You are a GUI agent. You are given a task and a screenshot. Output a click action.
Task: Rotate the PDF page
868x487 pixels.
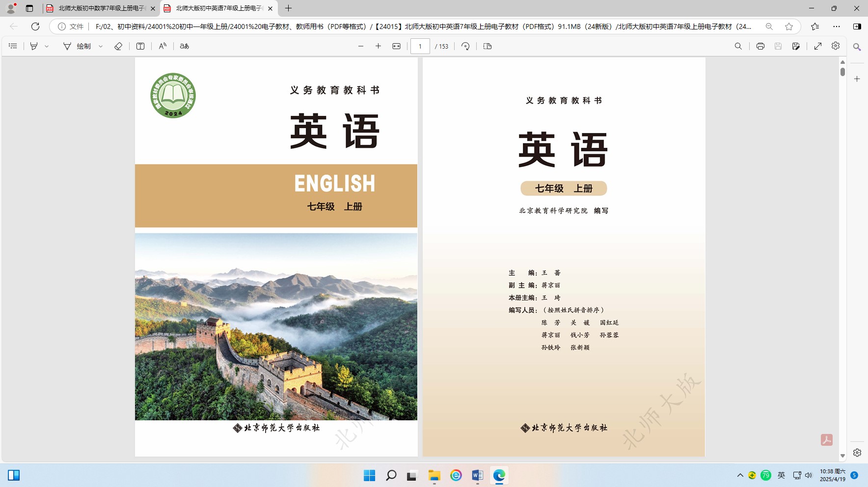point(465,46)
